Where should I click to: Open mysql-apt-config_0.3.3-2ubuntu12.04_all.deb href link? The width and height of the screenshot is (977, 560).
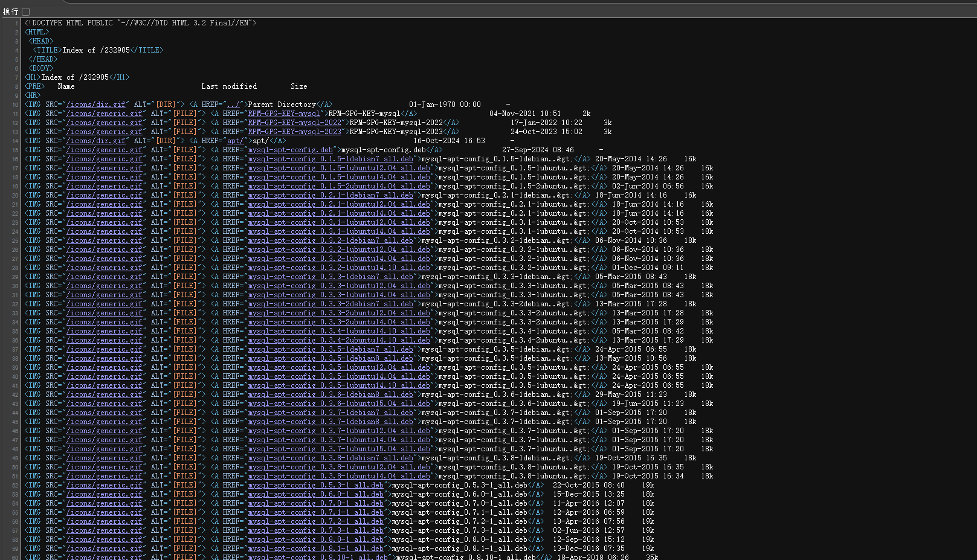(339, 313)
